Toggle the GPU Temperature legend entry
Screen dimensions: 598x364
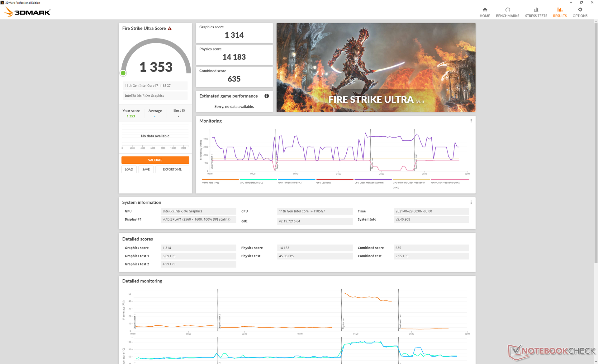click(297, 181)
